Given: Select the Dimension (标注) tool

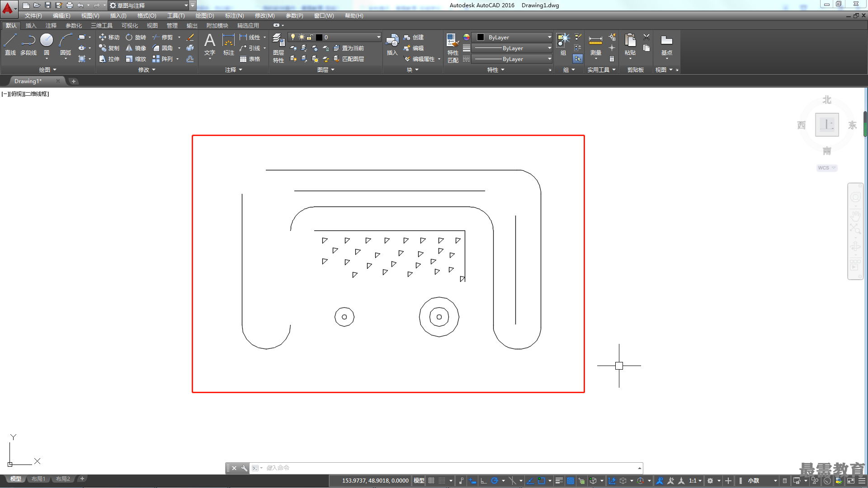Looking at the screenshot, I should point(228,44).
